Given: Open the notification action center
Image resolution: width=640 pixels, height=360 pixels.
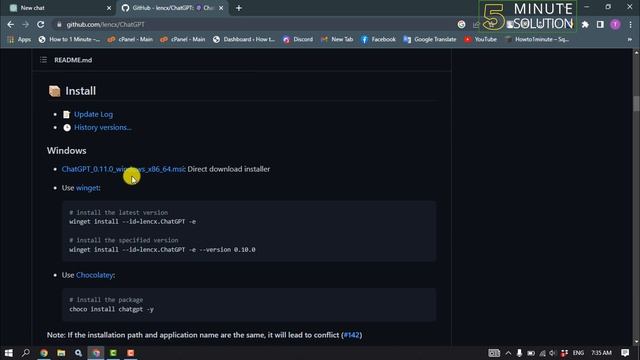Looking at the screenshot, I should pos(625,353).
